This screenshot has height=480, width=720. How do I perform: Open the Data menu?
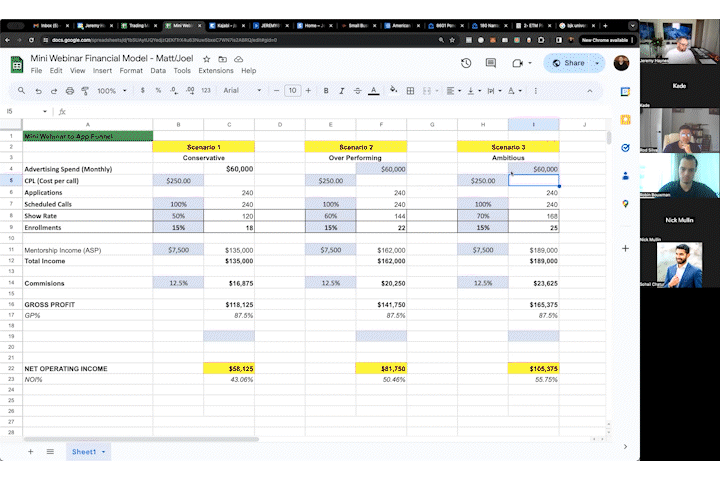pyautogui.click(x=158, y=71)
